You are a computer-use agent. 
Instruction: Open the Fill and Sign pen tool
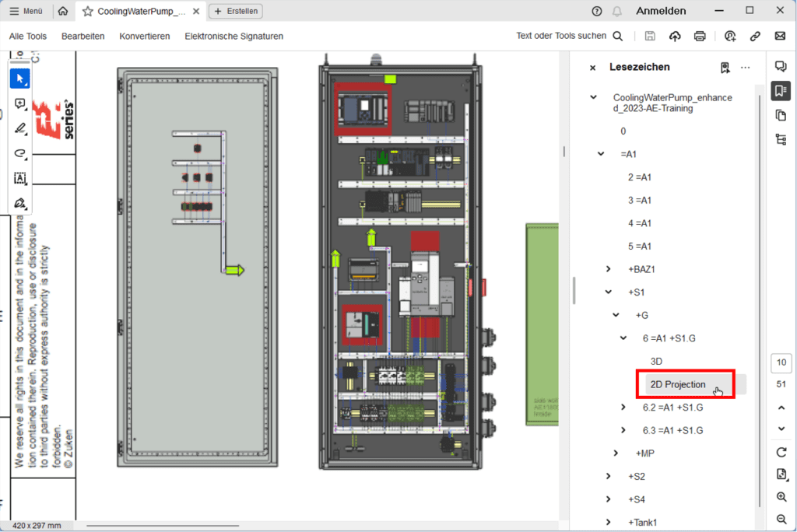19,203
